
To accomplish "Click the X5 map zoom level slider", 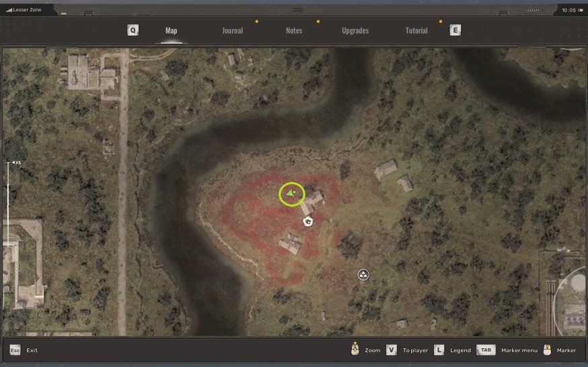I will pyautogui.click(x=8, y=202).
